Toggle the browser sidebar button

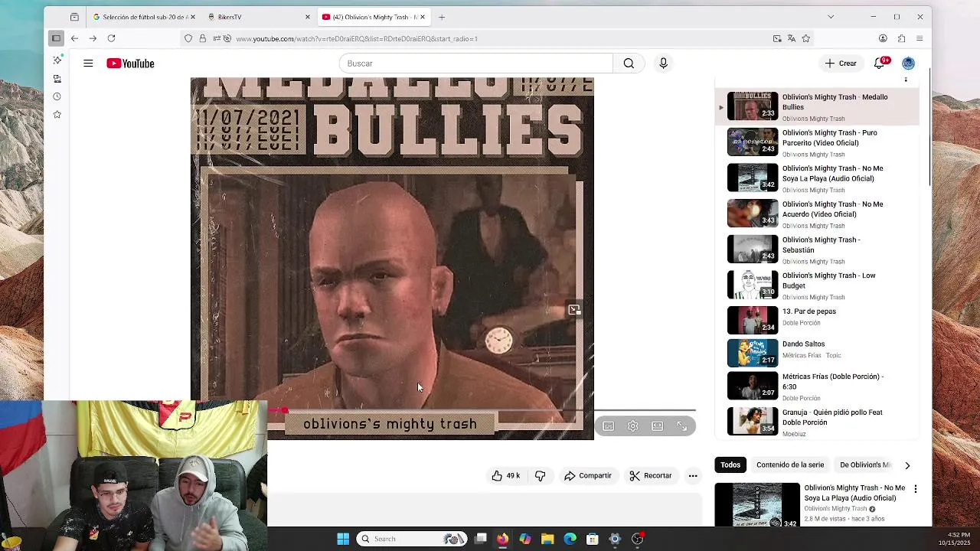(56, 38)
